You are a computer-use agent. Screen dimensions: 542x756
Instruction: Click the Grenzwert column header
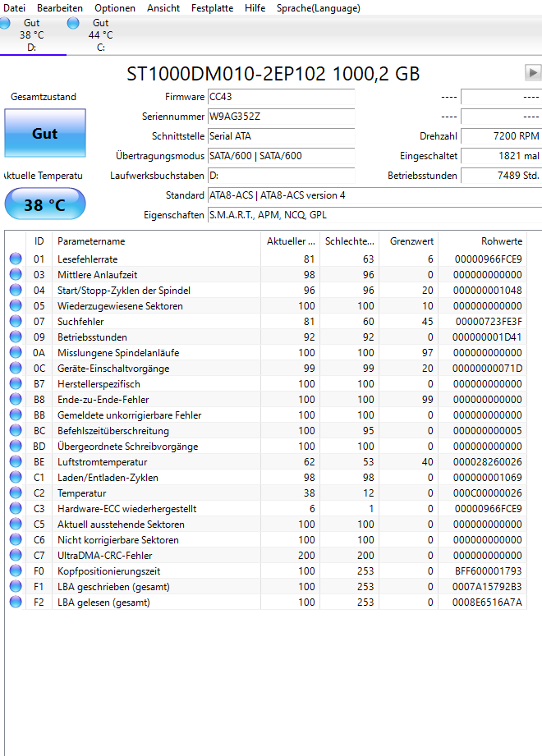click(x=408, y=241)
